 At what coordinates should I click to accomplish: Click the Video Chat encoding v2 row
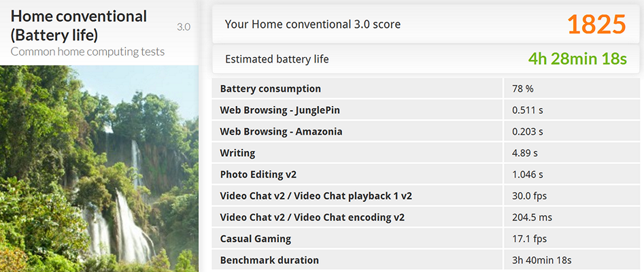(x=312, y=218)
